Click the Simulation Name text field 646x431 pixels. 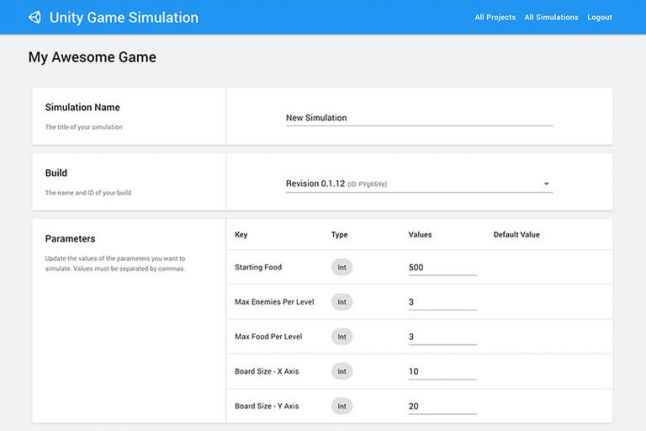[418, 118]
